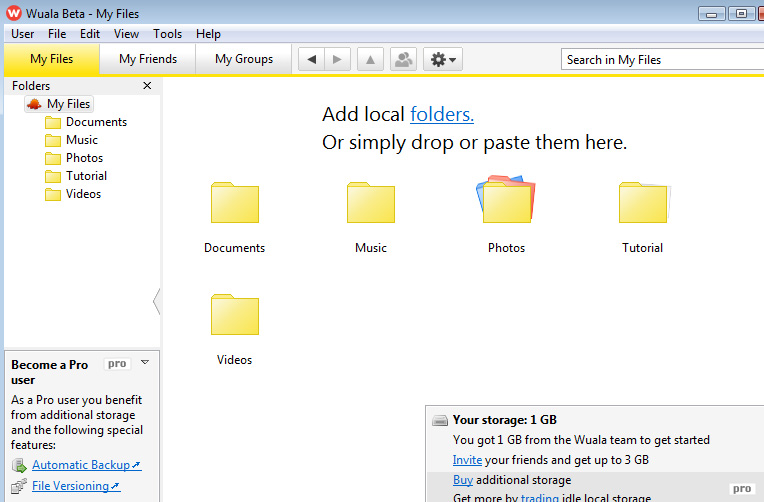Click the friends sharing toolbar icon

[403, 60]
